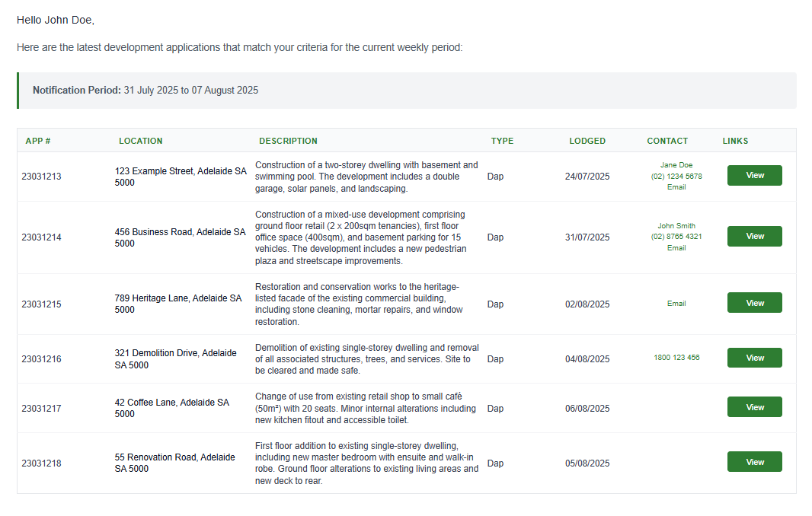Open Email link under John Smith

click(676, 248)
